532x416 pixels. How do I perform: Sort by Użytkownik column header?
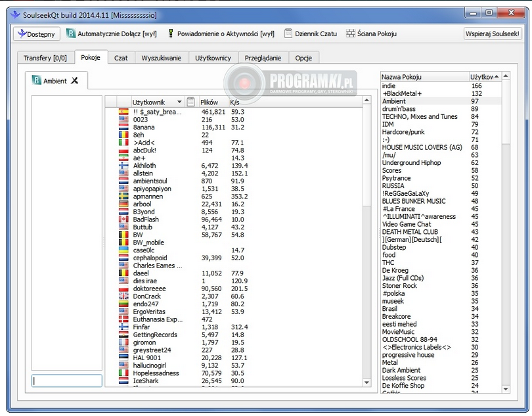click(x=157, y=102)
